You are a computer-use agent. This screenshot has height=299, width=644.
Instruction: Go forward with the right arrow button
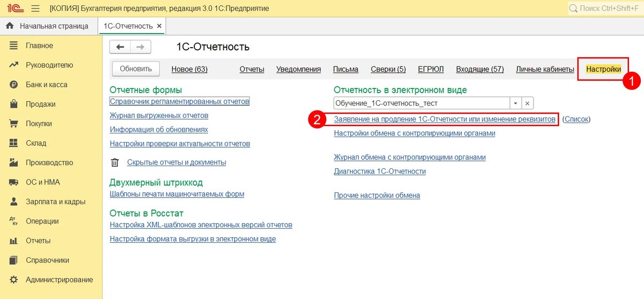[x=141, y=47]
